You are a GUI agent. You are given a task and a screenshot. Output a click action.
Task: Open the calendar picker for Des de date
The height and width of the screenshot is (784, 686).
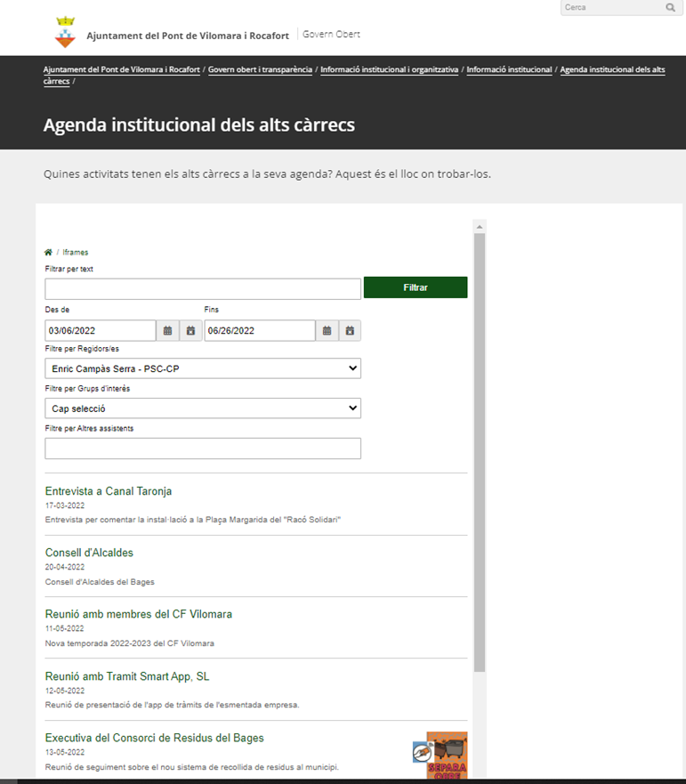click(167, 331)
